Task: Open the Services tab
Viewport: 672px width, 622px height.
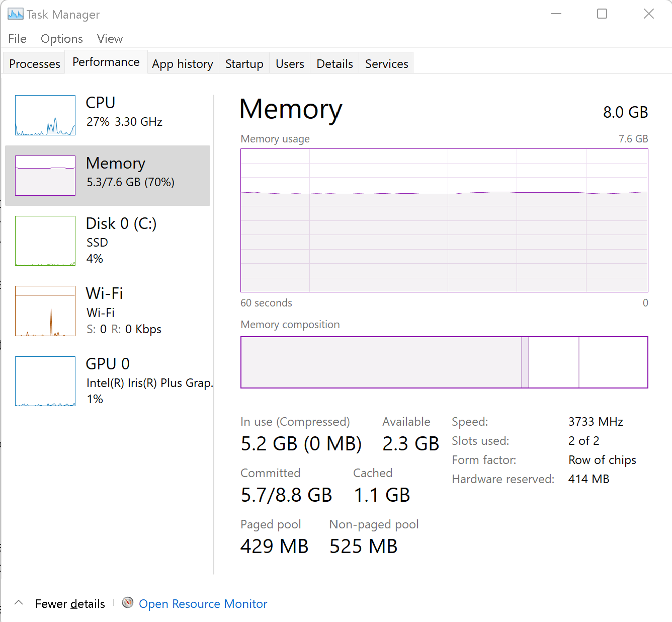Action: 386,64
